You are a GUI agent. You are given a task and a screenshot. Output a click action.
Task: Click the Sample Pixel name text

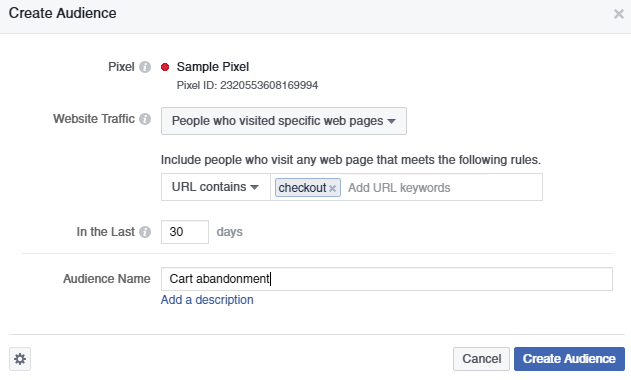click(213, 67)
